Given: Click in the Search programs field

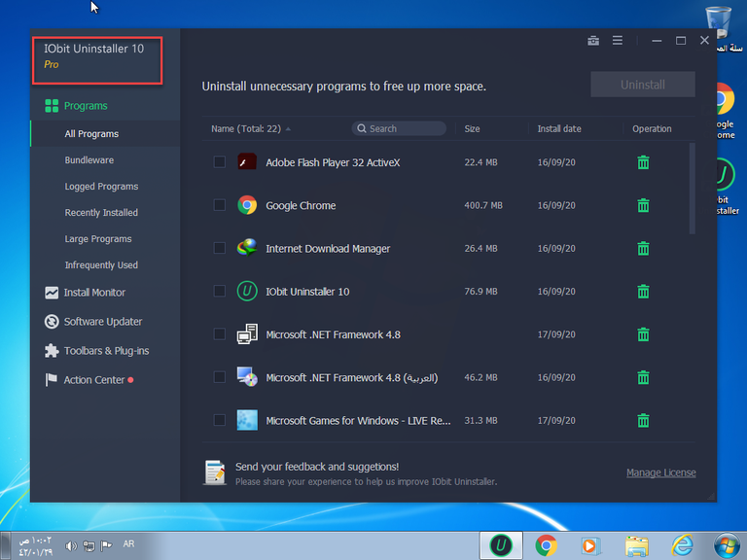Looking at the screenshot, I should pyautogui.click(x=399, y=128).
